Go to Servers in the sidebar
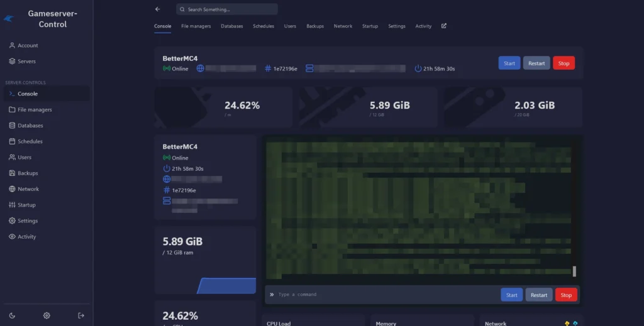This screenshot has width=644, height=326. 26,62
